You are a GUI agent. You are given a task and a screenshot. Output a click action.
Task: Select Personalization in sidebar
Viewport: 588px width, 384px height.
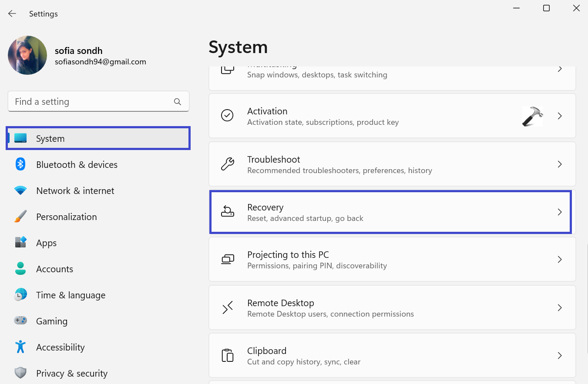pos(98,217)
